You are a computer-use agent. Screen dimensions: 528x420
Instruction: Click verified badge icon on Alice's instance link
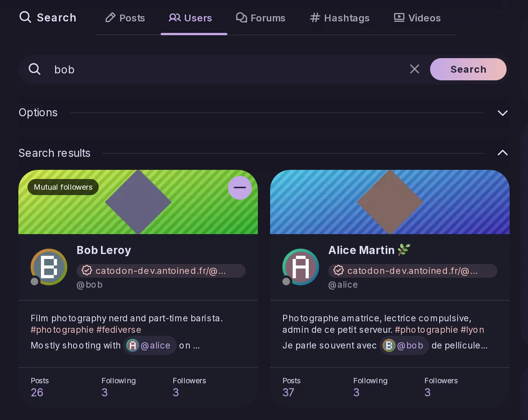click(339, 270)
